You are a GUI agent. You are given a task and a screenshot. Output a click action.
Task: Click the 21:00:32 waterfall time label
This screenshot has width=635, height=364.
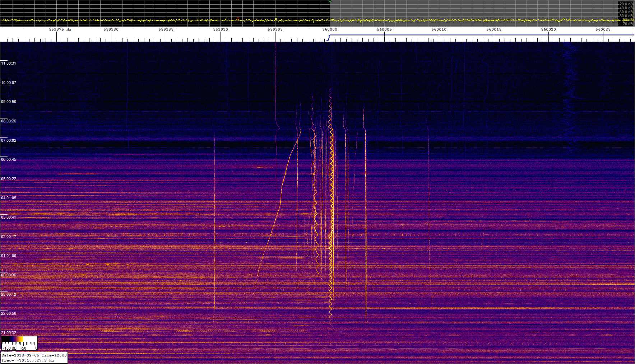[x=9, y=333]
